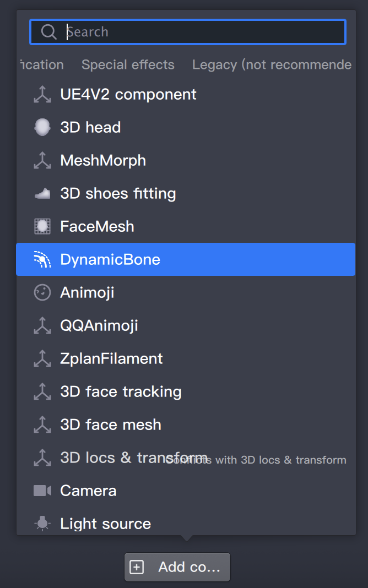Click the FaceMesh icon

(42, 226)
